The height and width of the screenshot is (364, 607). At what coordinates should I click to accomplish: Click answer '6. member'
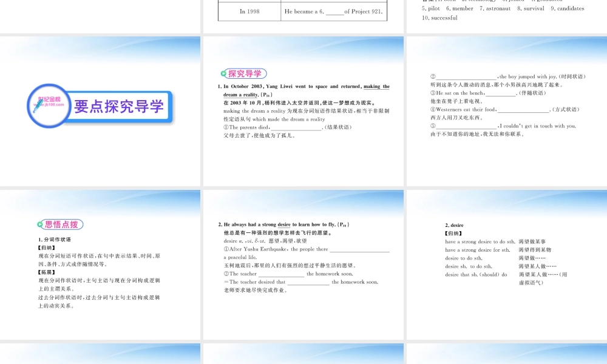pos(459,8)
